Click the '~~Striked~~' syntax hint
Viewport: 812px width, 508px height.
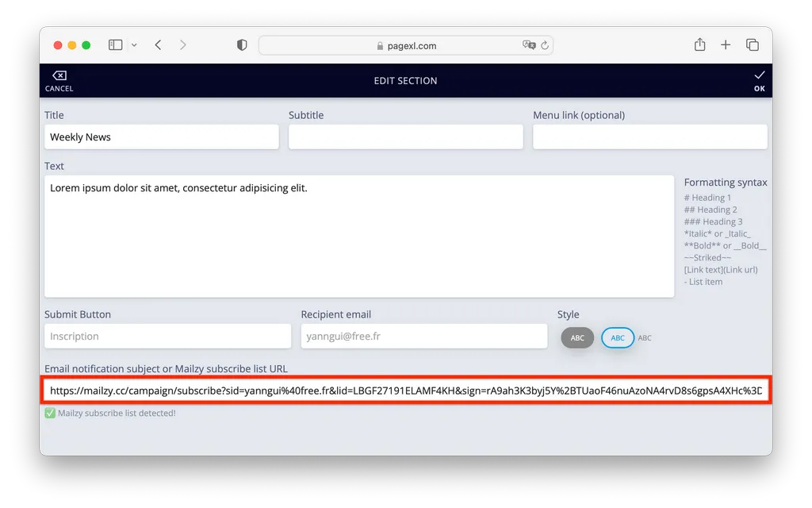pos(707,258)
